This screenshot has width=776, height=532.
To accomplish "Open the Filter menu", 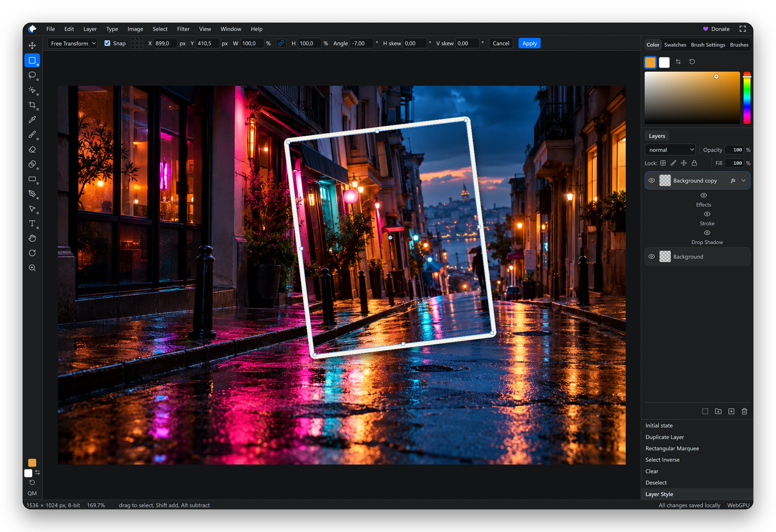I will [183, 29].
